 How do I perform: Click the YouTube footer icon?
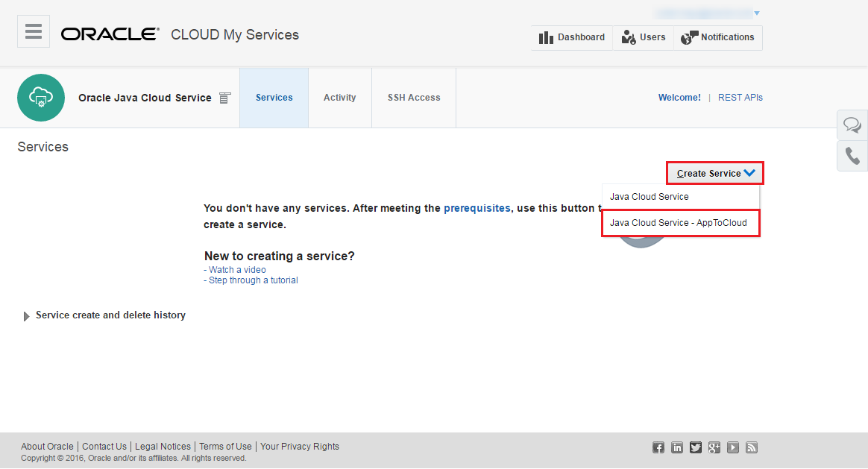click(733, 447)
